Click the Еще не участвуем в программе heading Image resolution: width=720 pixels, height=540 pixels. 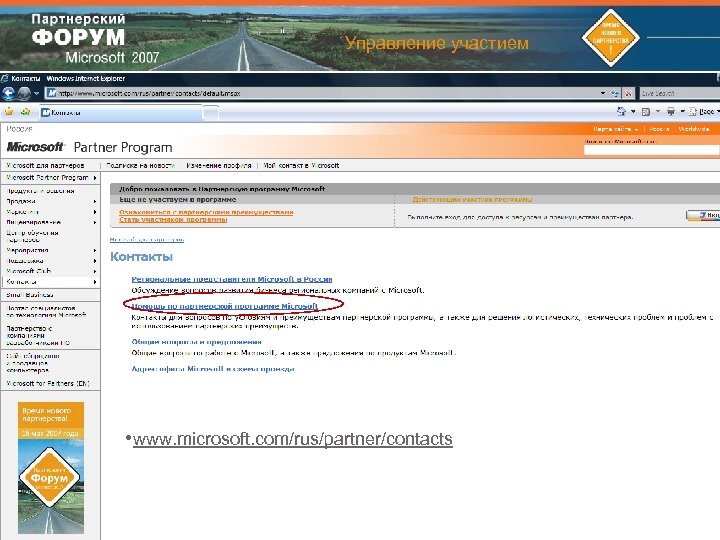[178, 200]
